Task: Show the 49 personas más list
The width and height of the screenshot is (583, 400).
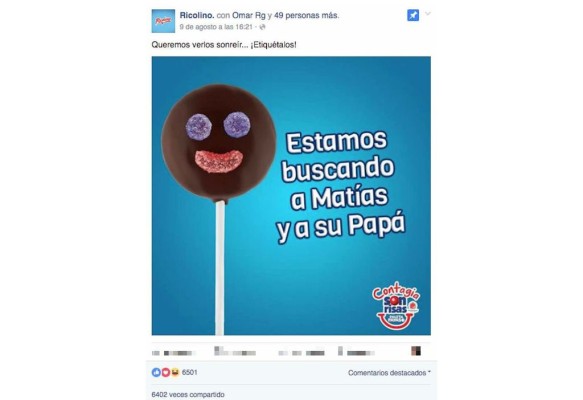Action: [x=306, y=15]
